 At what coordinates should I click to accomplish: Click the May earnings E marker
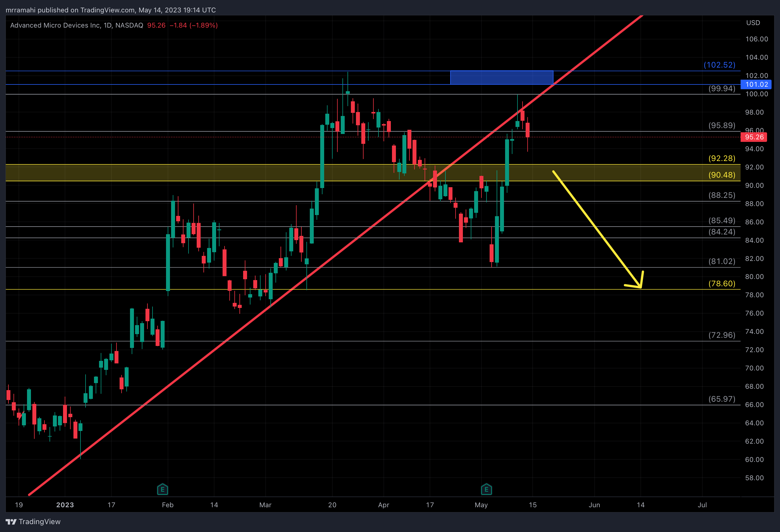point(486,489)
